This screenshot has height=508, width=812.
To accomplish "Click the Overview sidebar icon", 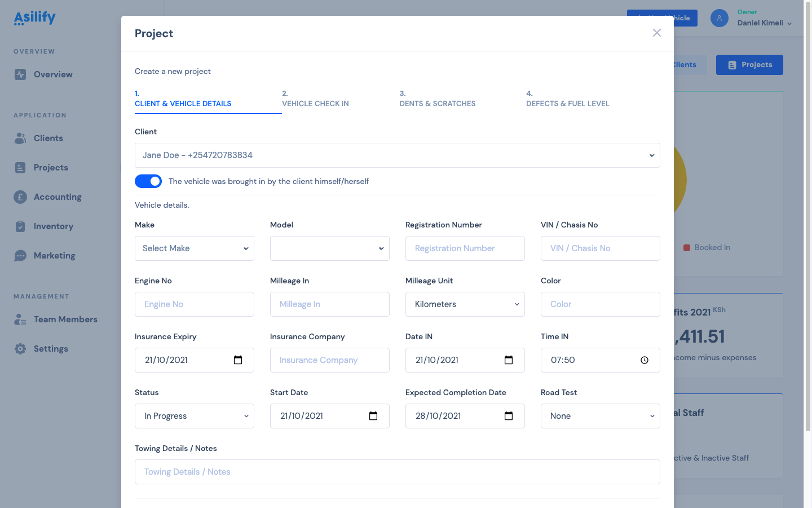I will point(20,75).
